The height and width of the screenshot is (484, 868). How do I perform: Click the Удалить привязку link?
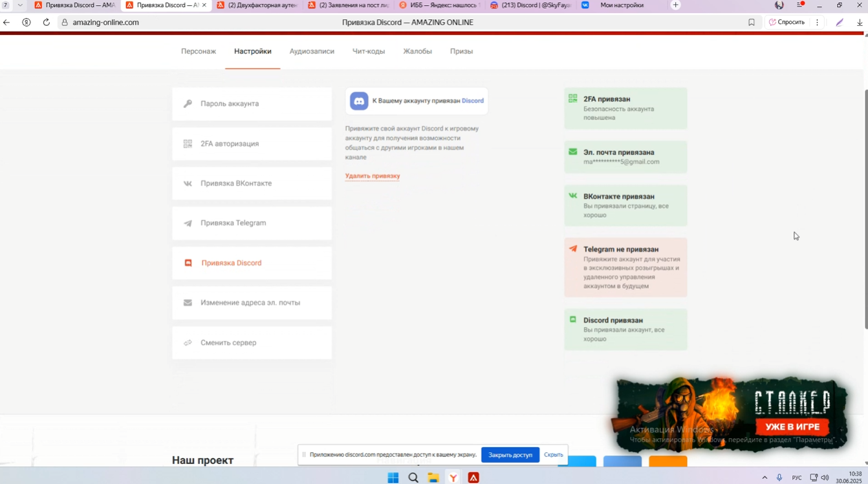click(x=373, y=176)
